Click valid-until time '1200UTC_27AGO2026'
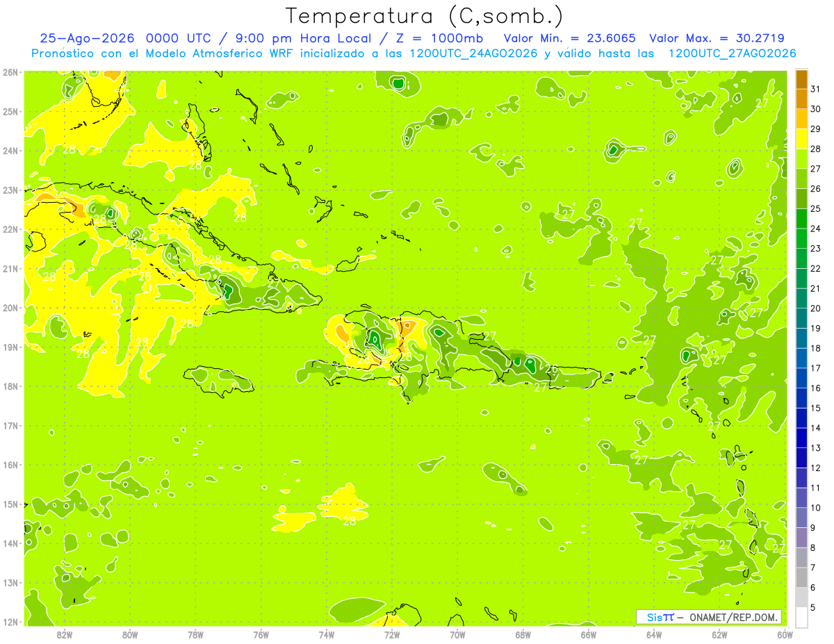This screenshot has height=644, width=834. pos(732,53)
